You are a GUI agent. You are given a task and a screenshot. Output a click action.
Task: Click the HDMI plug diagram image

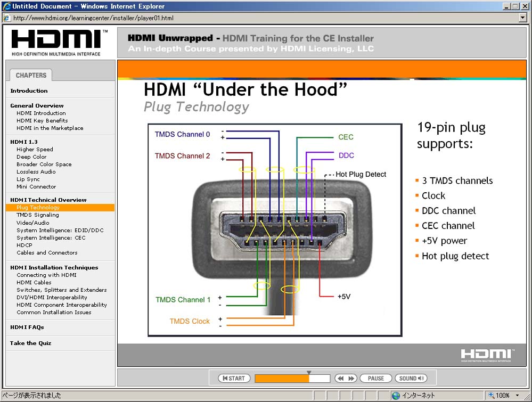point(275,230)
